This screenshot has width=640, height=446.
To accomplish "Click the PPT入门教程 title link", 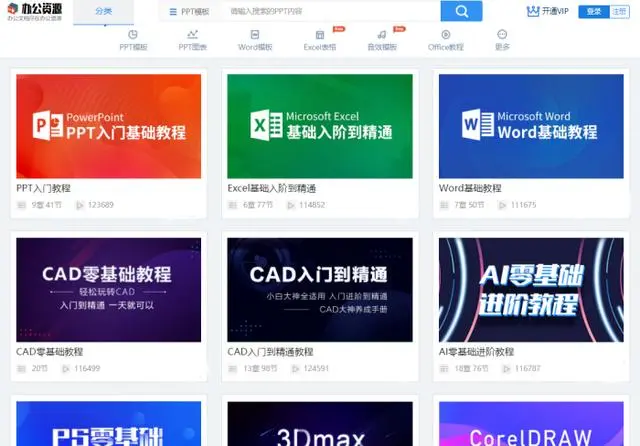I will 43,188.
